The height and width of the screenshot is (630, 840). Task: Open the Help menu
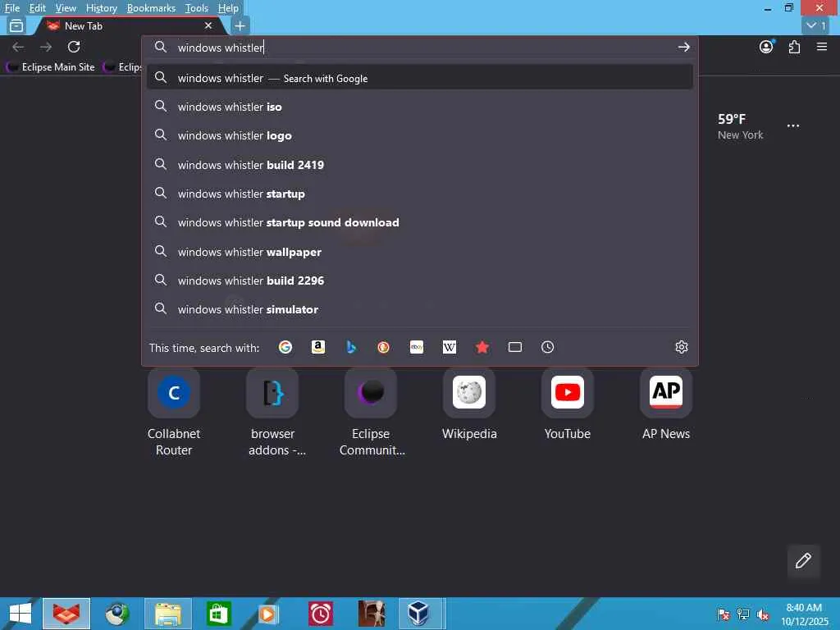coord(228,8)
